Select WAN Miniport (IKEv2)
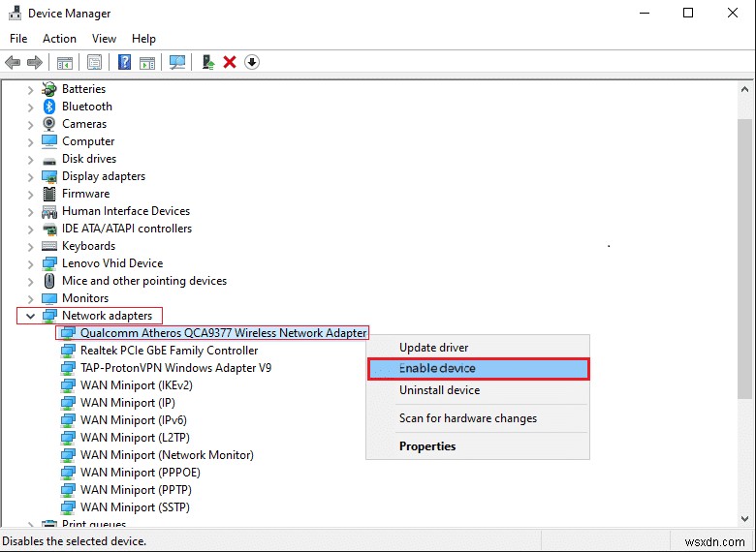Screen dimensions: 756x552 coord(137,385)
